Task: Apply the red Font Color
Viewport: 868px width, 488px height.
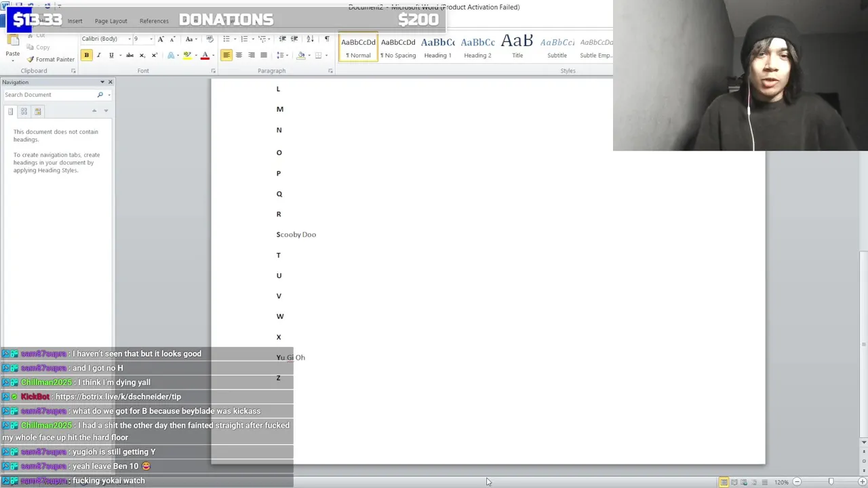Action: click(x=205, y=56)
